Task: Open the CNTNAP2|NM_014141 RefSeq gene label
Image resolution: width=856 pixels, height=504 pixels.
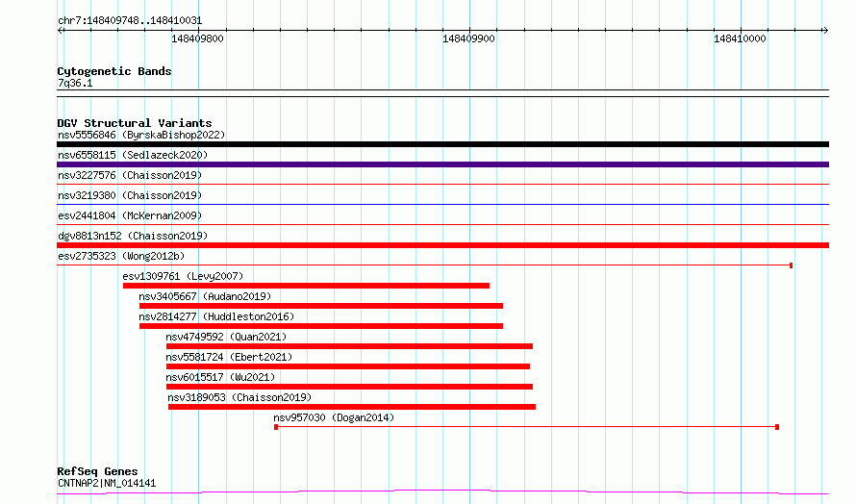Action: click(x=107, y=483)
